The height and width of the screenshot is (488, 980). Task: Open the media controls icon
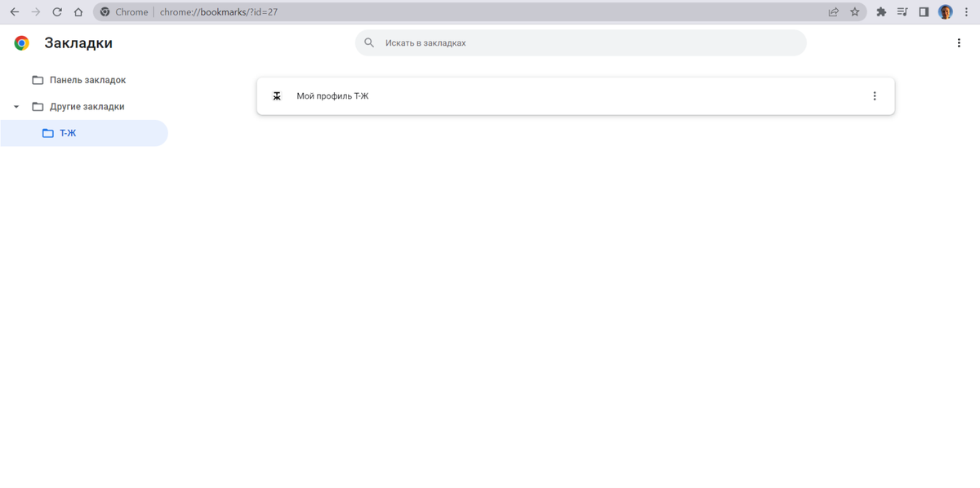902,12
